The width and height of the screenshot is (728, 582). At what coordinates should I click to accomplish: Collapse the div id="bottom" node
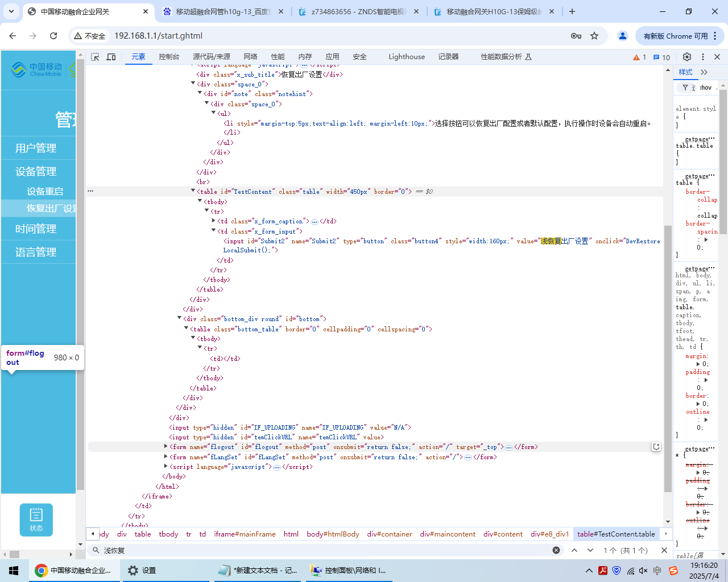click(x=179, y=318)
